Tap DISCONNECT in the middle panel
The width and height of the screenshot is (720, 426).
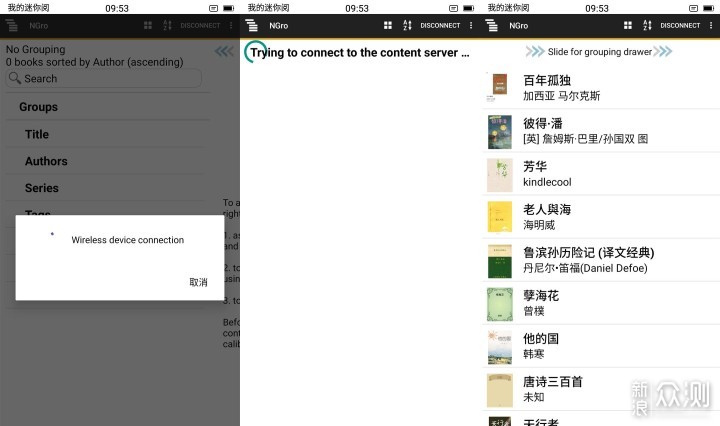tap(440, 26)
